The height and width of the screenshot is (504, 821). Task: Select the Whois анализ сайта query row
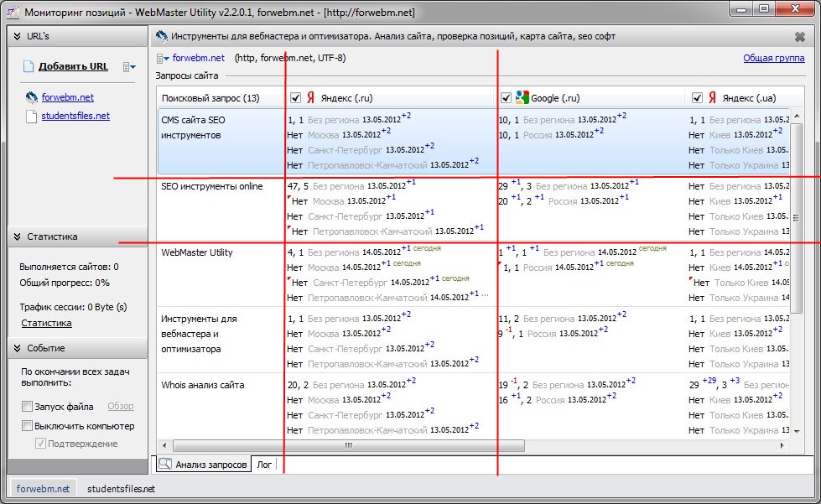coord(203,386)
